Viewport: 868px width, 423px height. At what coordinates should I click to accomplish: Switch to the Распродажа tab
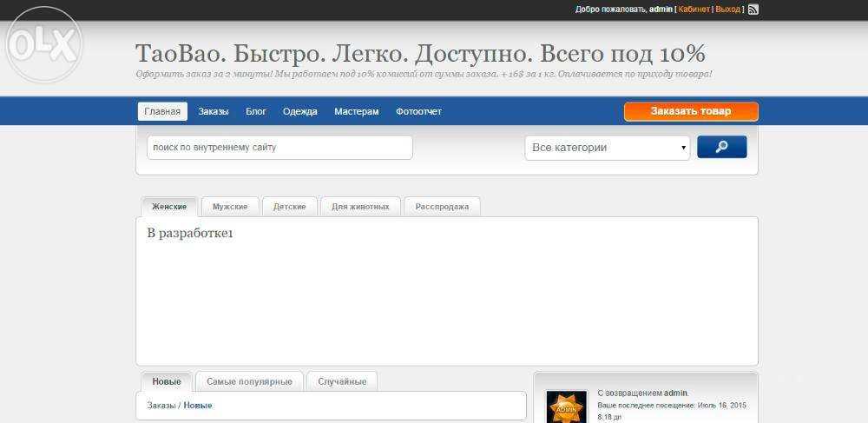point(443,207)
